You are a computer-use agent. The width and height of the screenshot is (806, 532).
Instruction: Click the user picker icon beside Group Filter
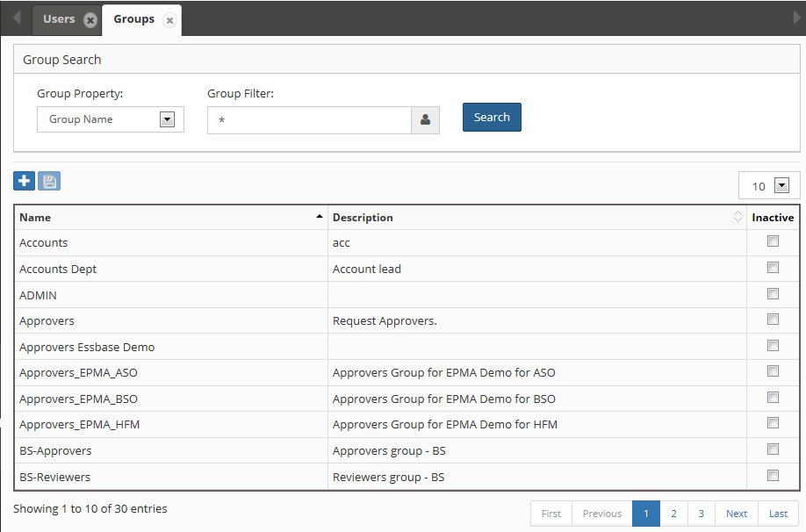[425, 120]
